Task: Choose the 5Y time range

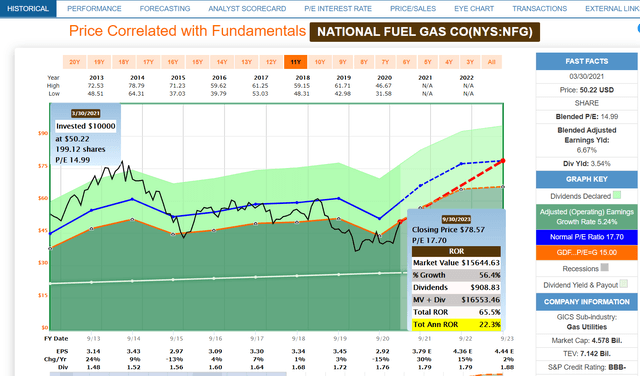Action: 427,62
